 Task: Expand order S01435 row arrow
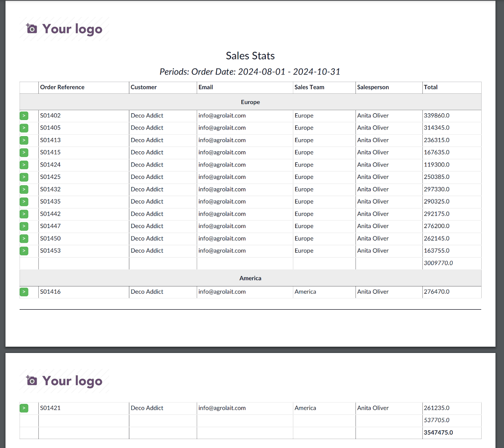tap(24, 202)
